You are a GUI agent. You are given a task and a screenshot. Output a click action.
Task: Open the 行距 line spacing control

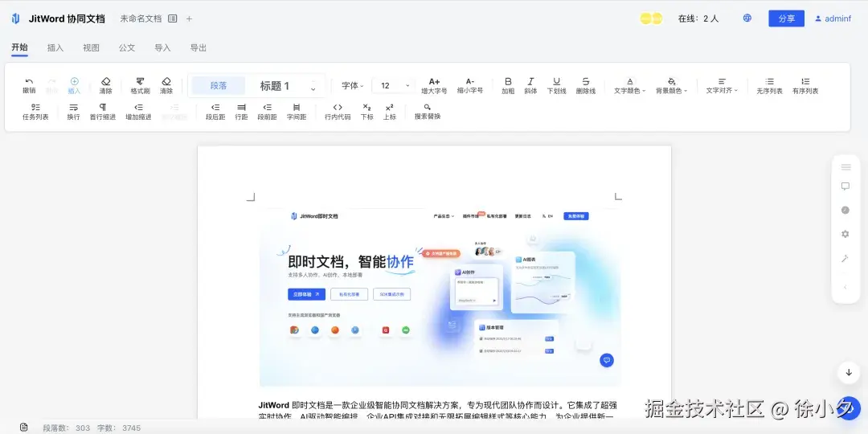click(x=241, y=111)
